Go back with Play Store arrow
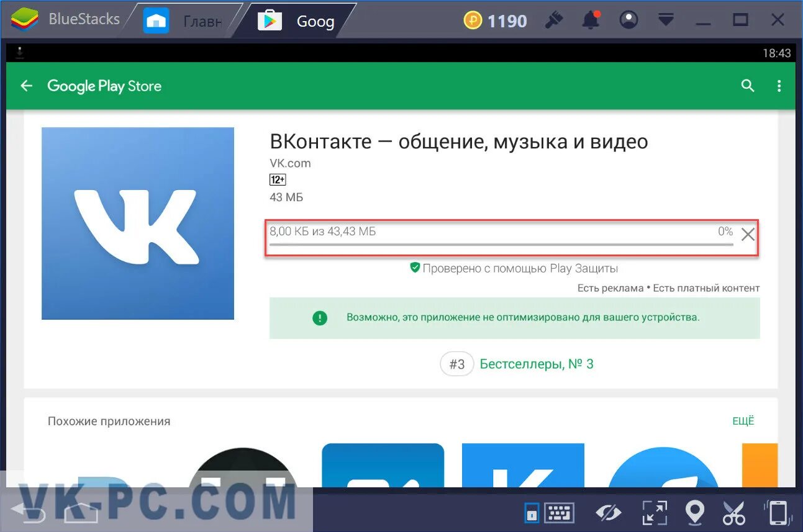Viewport: 803px width, 532px height. click(x=27, y=86)
